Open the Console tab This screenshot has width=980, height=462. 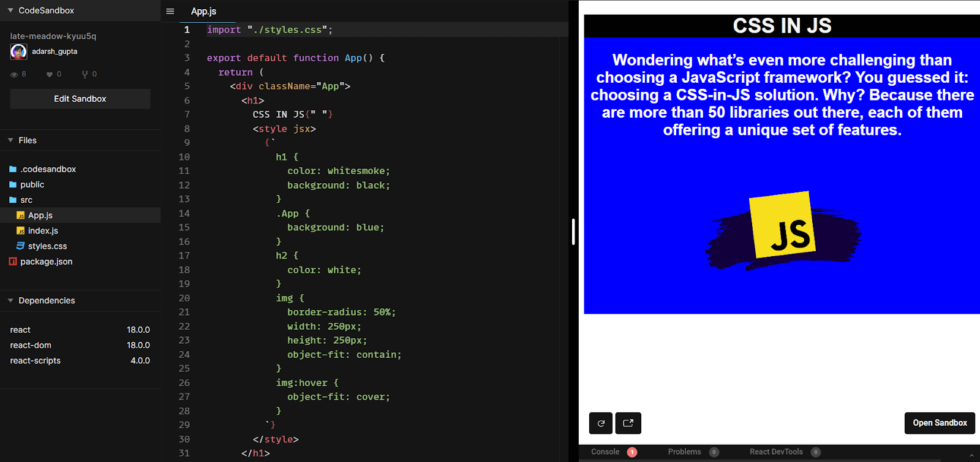tap(605, 452)
